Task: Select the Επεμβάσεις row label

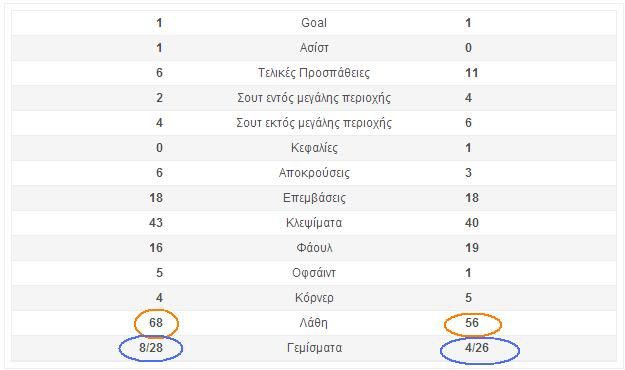Action: [314, 198]
